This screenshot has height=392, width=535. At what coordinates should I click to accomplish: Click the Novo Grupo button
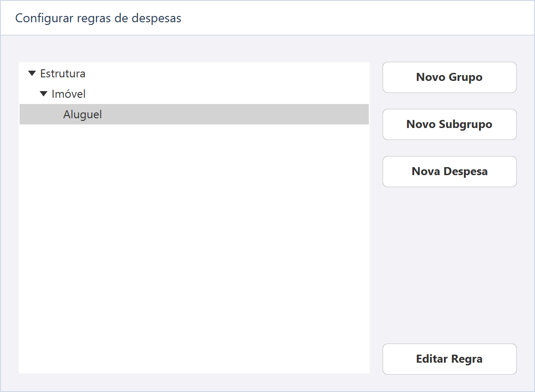(x=449, y=77)
